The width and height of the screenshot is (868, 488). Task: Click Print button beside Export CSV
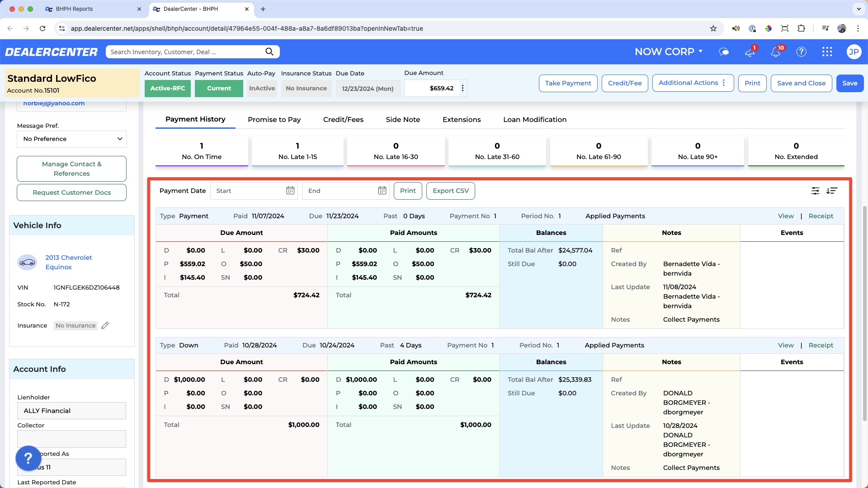[x=408, y=191]
